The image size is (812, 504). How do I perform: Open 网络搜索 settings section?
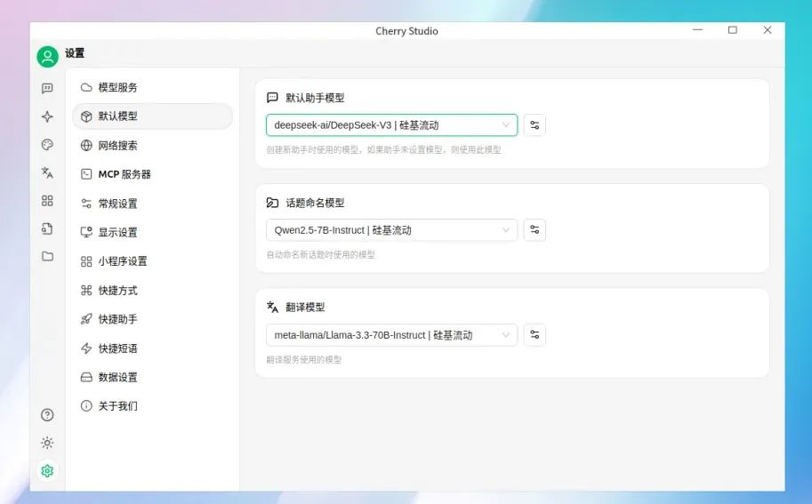152,146
